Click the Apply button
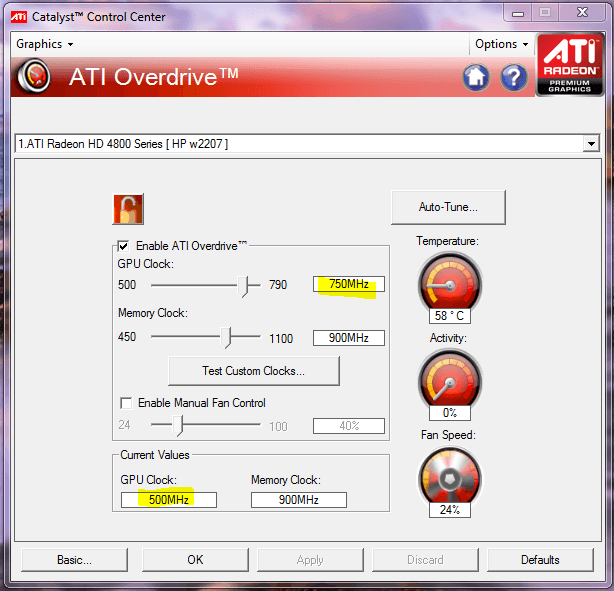The image size is (614, 591). [310, 560]
